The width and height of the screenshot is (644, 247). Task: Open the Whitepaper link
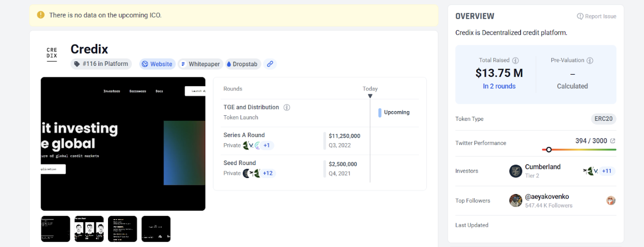(200, 64)
